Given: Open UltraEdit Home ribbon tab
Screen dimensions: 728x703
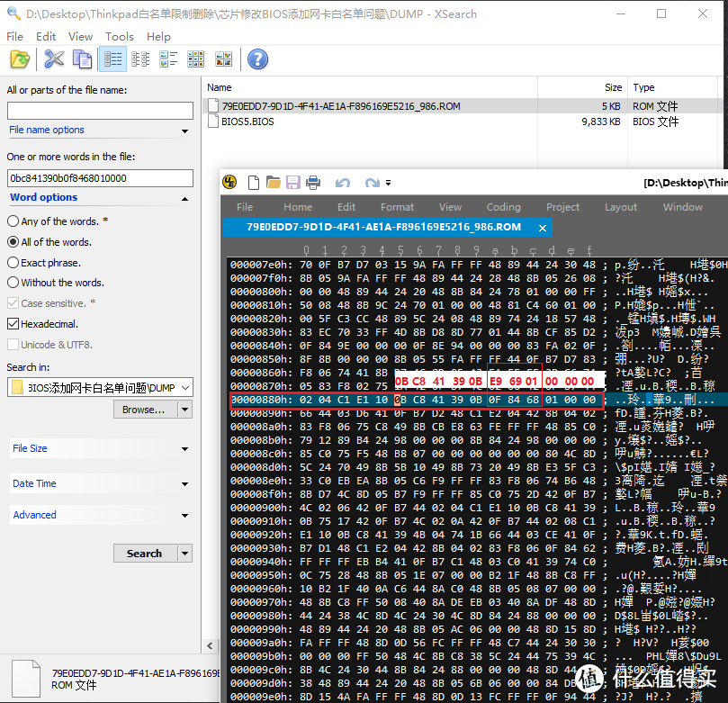Looking at the screenshot, I should 298,207.
